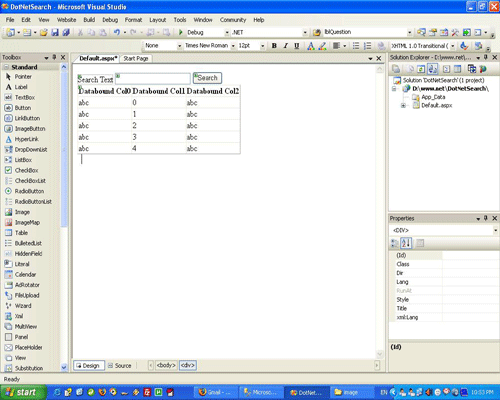This screenshot has width=500, height=400.
Task: Click the Bold formatting icon
Action: click(274, 46)
